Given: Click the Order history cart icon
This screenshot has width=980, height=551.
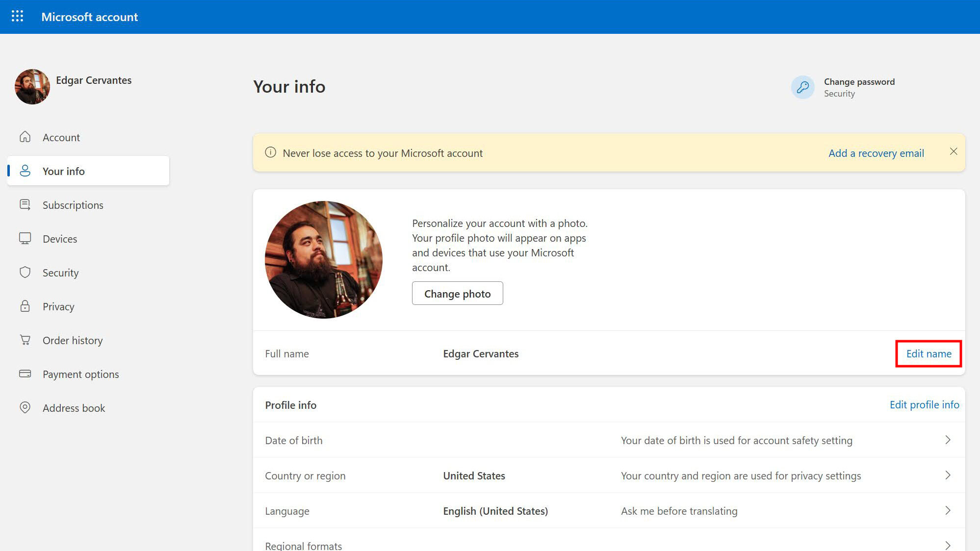Looking at the screenshot, I should 25,340.
